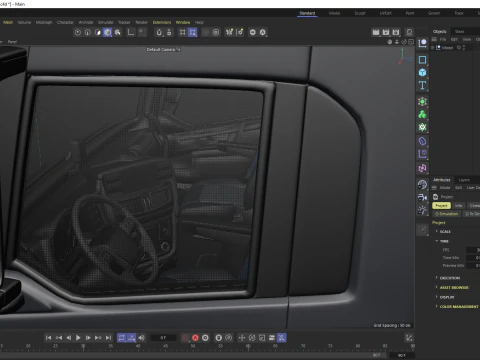
Task: Open the Objects manager tab
Action: point(440,31)
